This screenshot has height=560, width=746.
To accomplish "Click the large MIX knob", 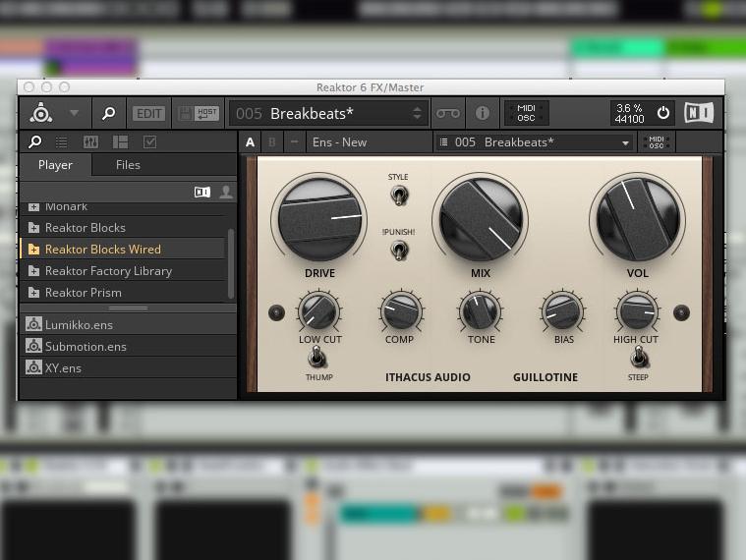I will tap(481, 219).
